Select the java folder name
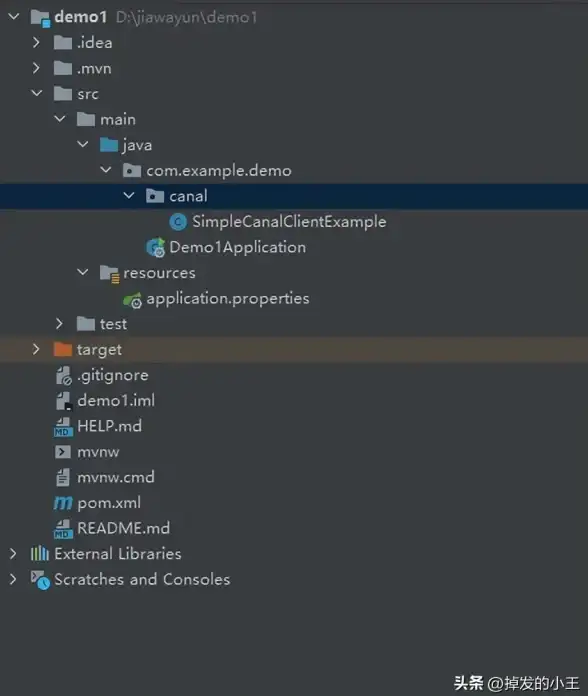Screen dimensions: 588x696 (138, 146)
